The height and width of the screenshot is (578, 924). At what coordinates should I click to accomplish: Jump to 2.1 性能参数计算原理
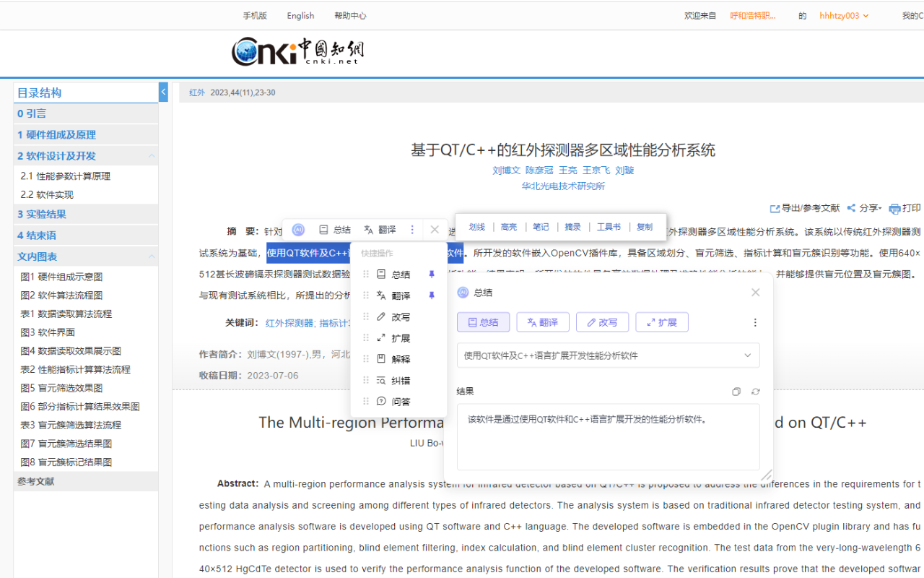pos(65,176)
